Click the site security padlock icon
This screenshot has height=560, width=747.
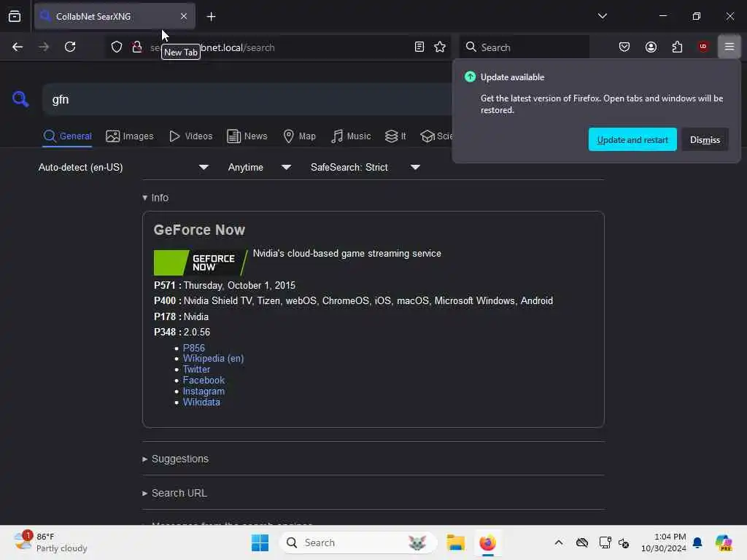[x=137, y=47]
